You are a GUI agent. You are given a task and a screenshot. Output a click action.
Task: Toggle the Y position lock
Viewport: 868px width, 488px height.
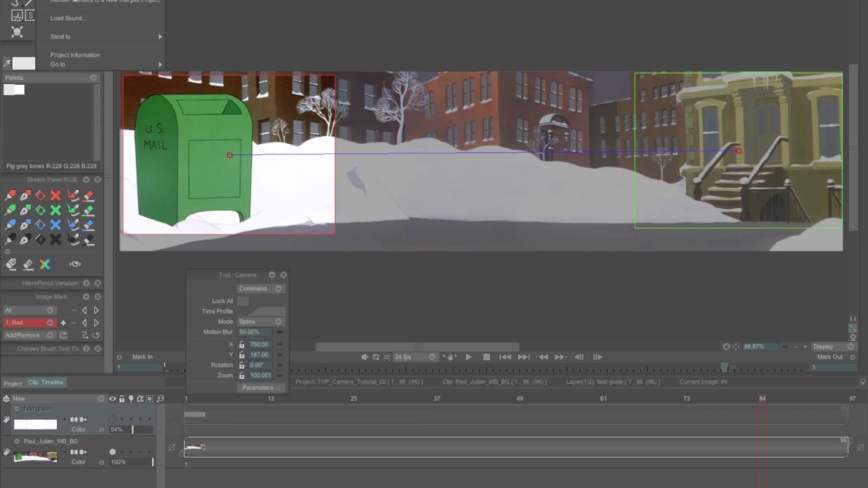(241, 354)
